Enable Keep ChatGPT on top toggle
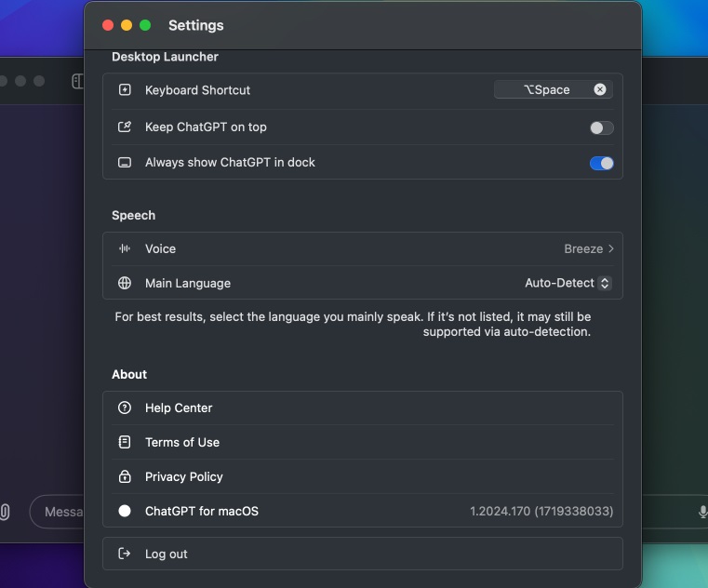This screenshot has width=708, height=588. 601,128
